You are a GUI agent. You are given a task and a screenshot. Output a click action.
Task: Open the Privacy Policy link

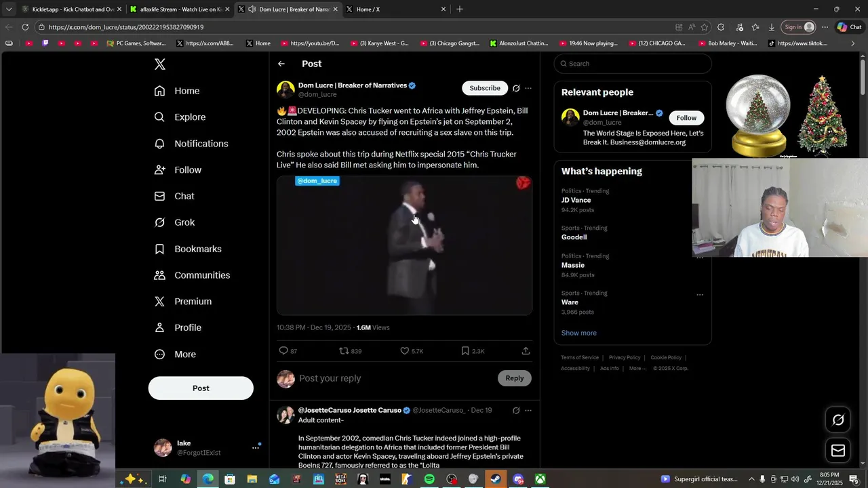(625, 358)
